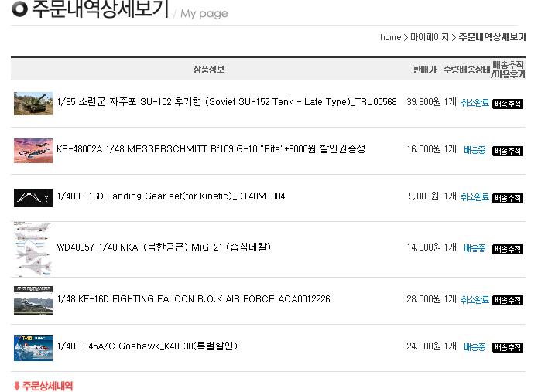The width and height of the screenshot is (538, 392).
Task: Open the Messerschmitt Bf109 G-10 thumbnail
Action: point(33,150)
